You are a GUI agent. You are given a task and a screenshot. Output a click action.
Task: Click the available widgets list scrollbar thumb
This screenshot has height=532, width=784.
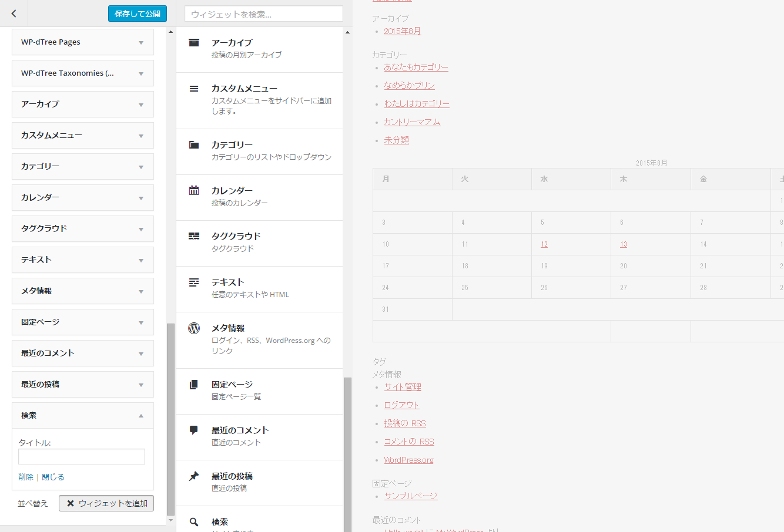[347, 454]
